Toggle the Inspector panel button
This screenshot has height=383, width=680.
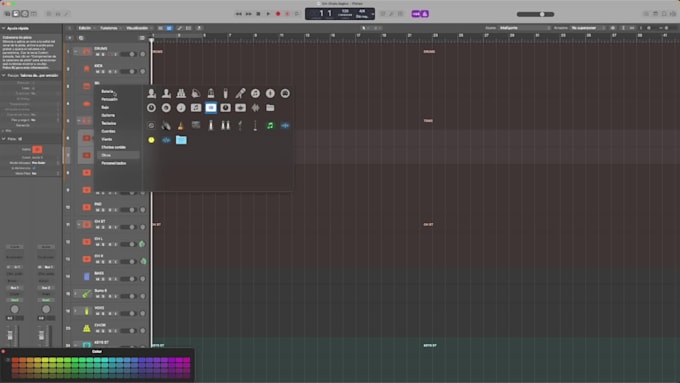(16, 14)
